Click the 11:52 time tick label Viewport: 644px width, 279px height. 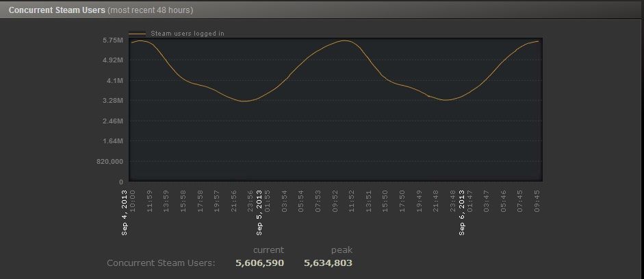(352, 201)
